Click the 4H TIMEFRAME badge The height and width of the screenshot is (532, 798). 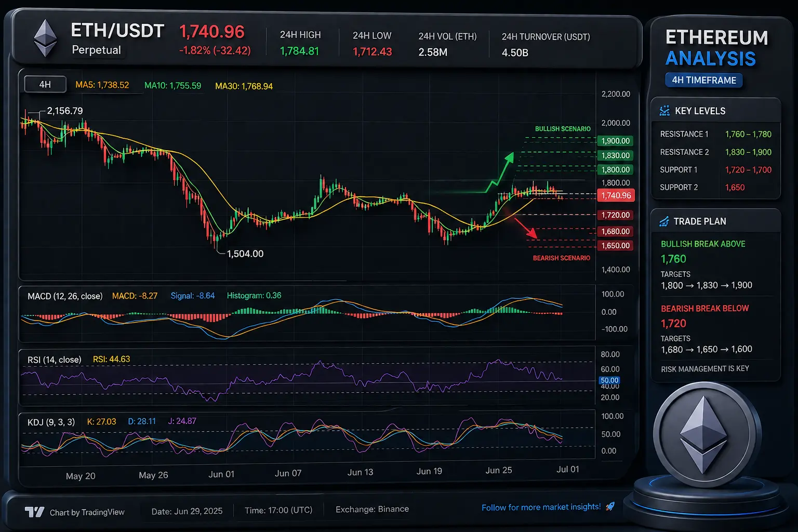click(x=704, y=80)
